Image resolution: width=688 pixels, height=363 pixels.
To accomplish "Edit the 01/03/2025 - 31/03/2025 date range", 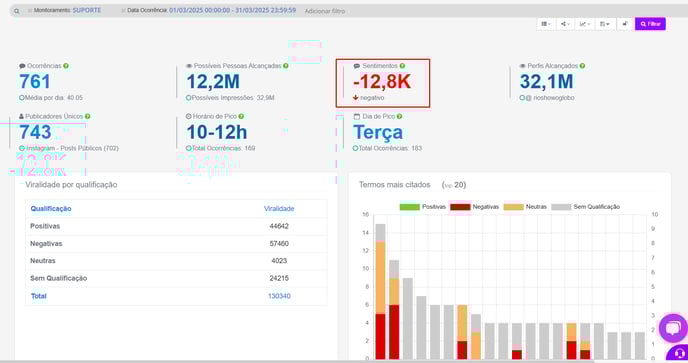I will (233, 10).
